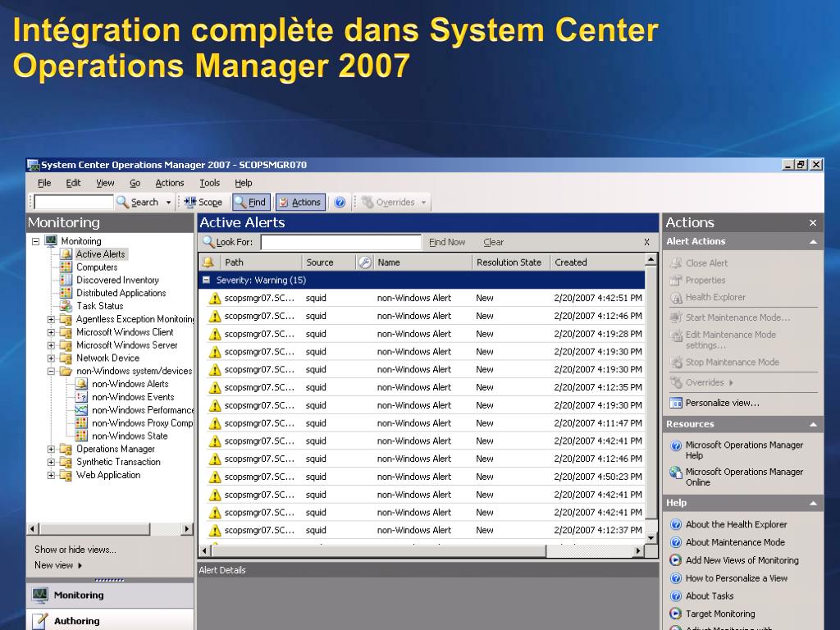Click the Personalize view icon
840x630 pixels.
click(676, 403)
